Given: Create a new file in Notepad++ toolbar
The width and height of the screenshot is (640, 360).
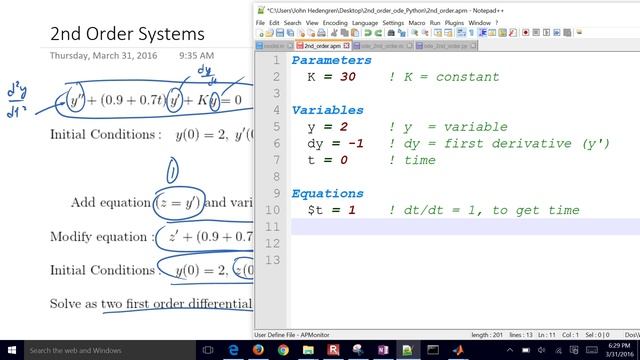Looking at the screenshot, I should pos(260,33).
